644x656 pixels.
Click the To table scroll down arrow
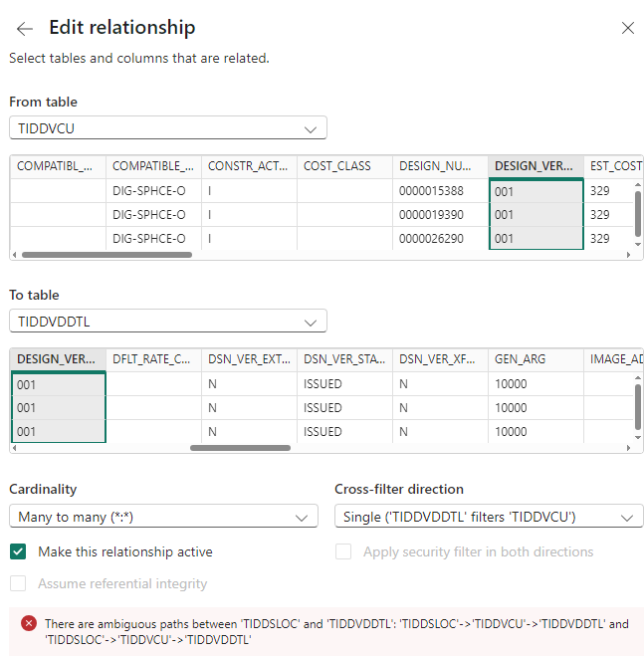pyautogui.click(x=638, y=438)
